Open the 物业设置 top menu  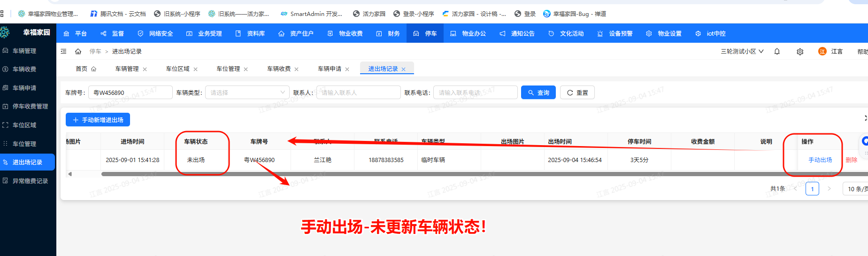click(x=664, y=33)
